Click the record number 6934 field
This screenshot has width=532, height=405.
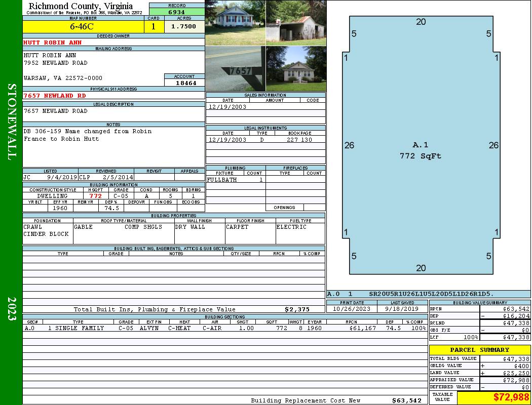pyautogui.click(x=177, y=12)
